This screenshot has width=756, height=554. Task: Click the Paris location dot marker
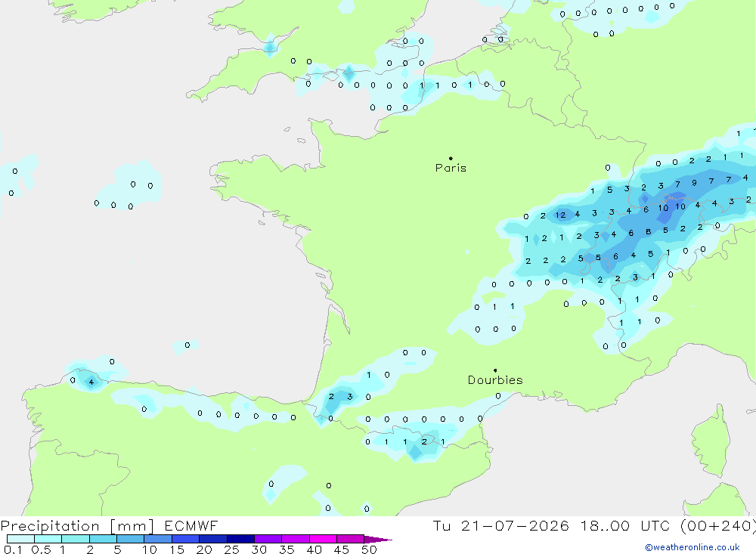point(451,158)
